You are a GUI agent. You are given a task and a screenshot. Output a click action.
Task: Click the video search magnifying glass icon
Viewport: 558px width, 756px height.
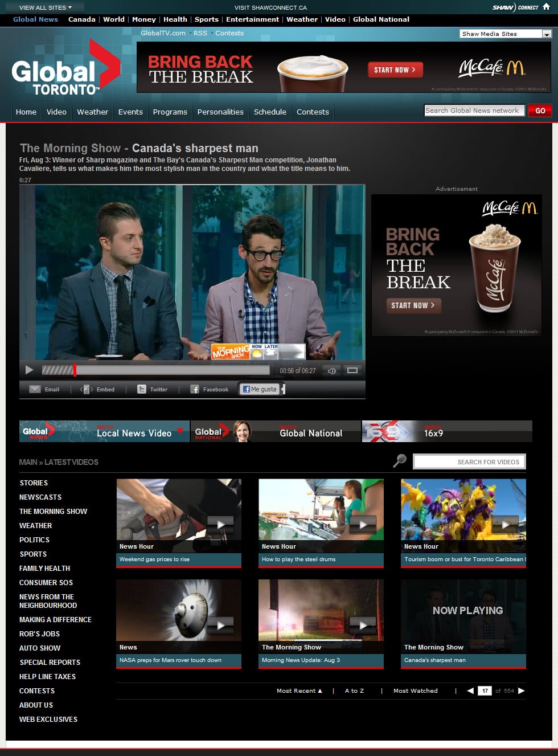400,461
